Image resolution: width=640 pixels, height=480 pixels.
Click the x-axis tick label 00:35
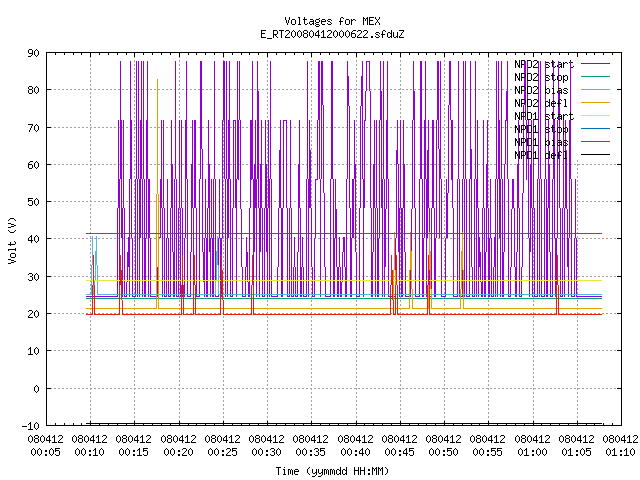[x=311, y=452]
